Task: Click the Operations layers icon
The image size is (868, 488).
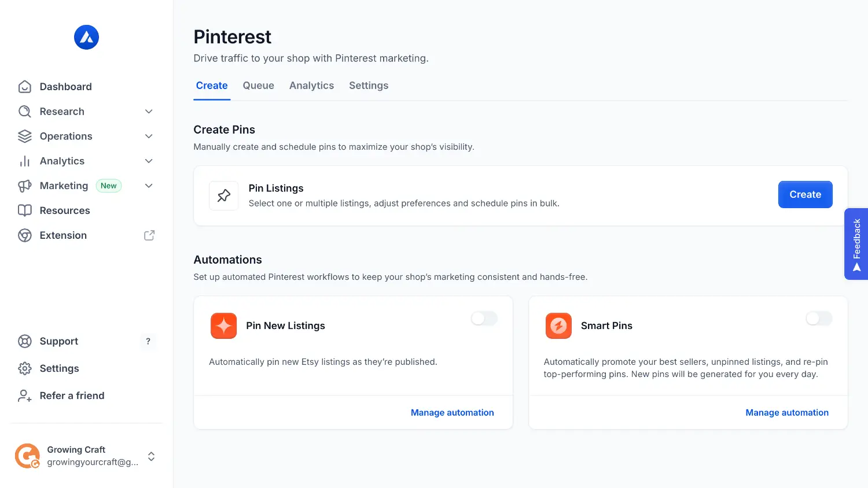Action: tap(24, 136)
